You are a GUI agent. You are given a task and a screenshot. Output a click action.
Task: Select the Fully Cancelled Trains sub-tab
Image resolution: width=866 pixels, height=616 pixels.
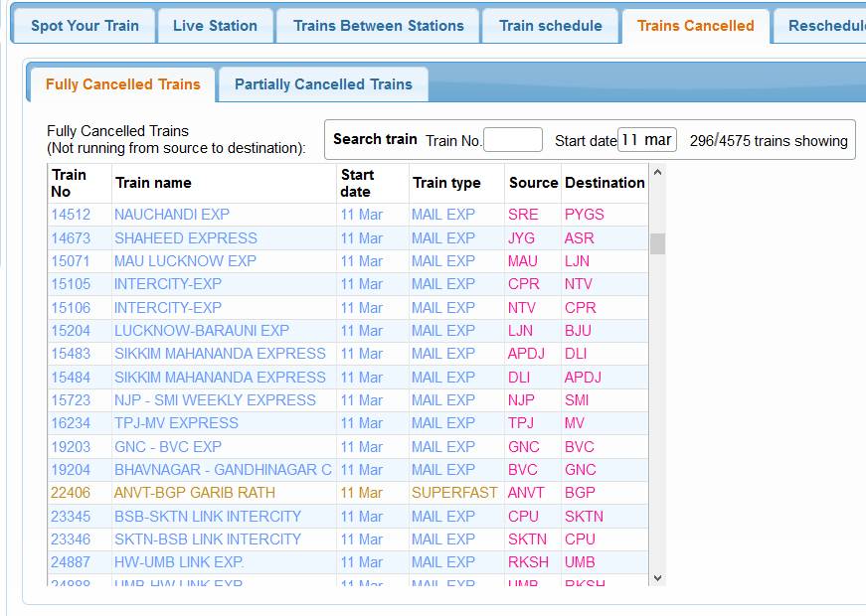122,84
